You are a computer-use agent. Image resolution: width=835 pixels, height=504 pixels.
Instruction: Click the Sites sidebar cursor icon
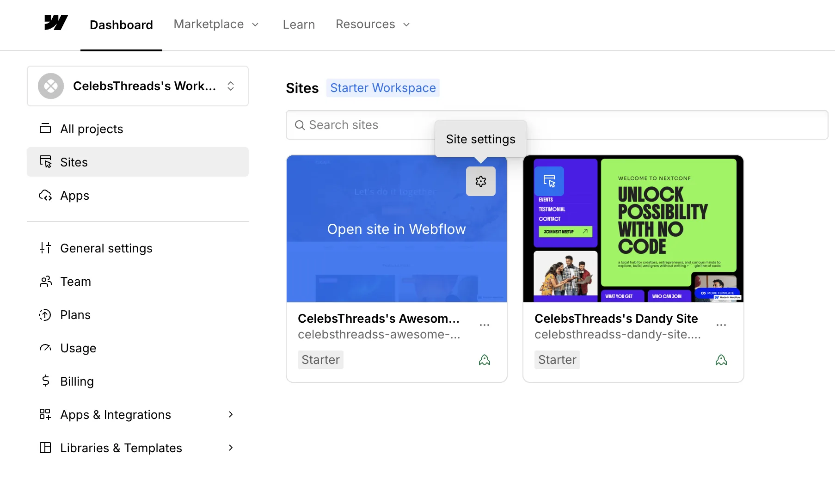point(45,162)
